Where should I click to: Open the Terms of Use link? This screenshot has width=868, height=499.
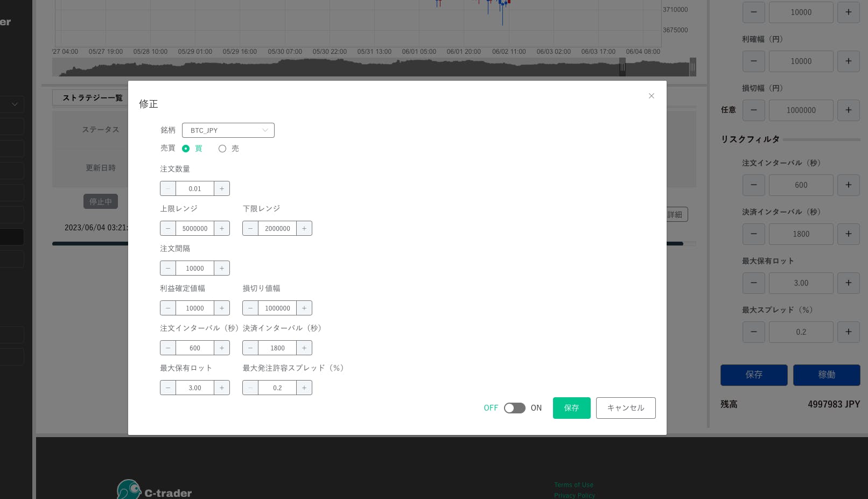pyautogui.click(x=573, y=484)
